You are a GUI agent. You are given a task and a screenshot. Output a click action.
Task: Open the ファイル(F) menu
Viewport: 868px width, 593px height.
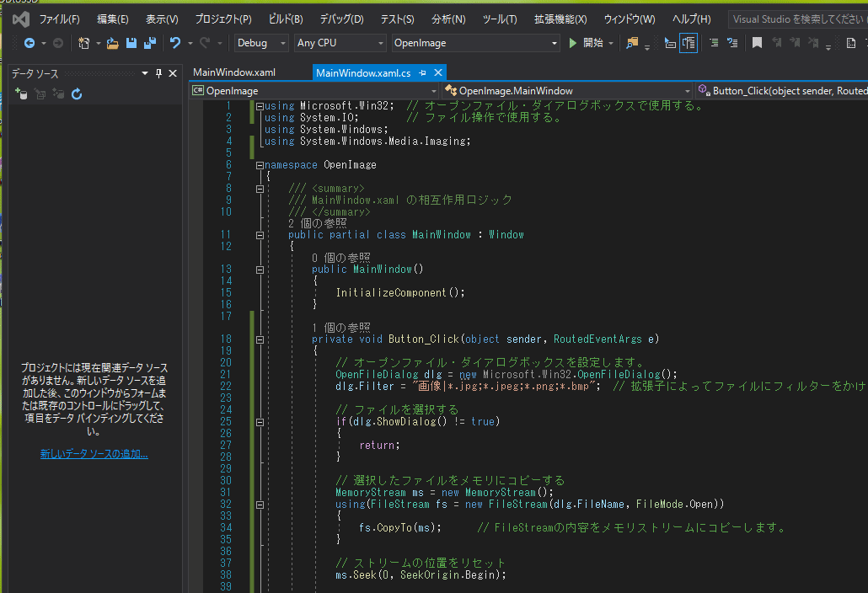pos(59,19)
